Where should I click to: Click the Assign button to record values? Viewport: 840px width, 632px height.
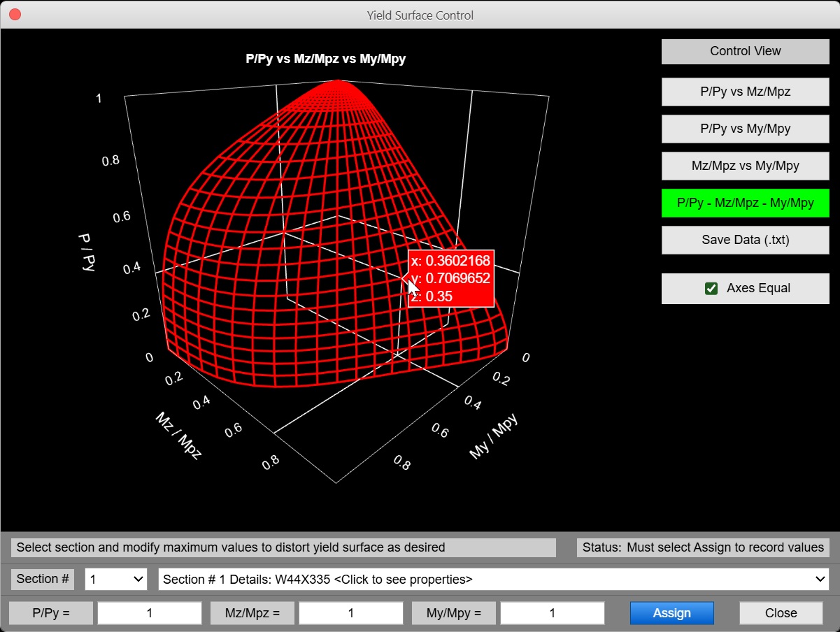(x=671, y=613)
